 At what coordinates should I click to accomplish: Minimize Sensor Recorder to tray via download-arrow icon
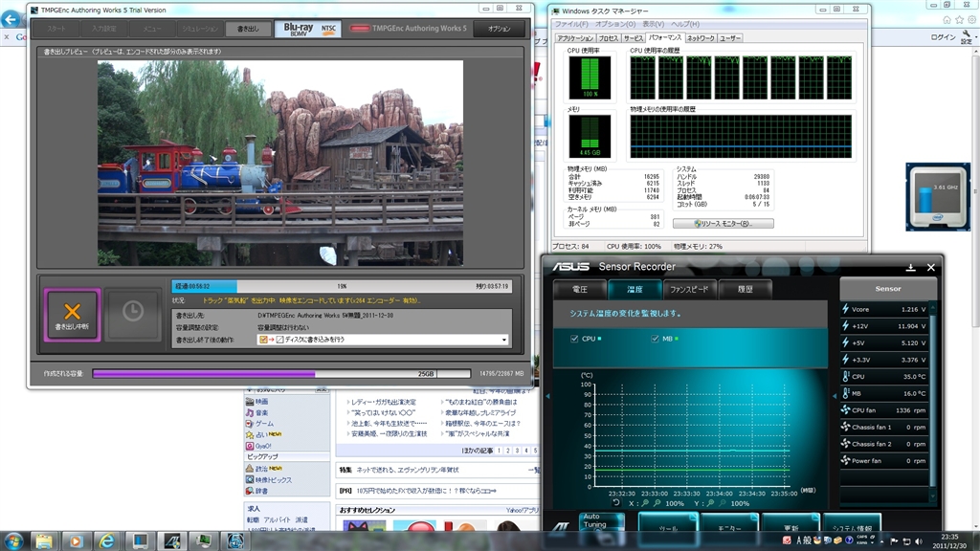click(911, 267)
